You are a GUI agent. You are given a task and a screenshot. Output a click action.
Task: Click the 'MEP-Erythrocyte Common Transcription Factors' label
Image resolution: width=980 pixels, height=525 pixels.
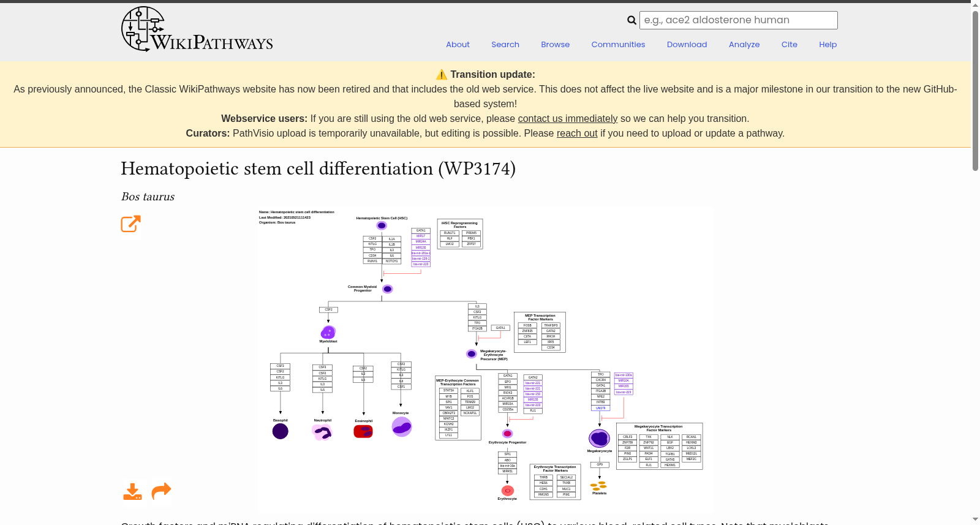click(x=458, y=382)
